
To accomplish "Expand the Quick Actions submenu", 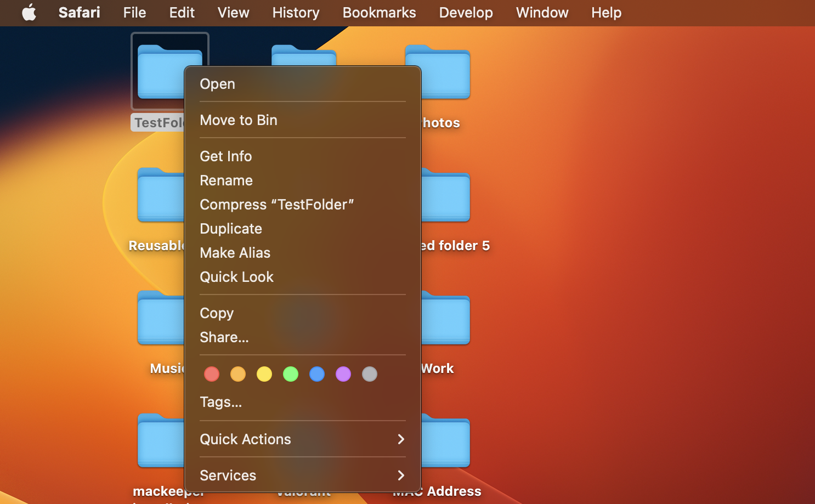I will coord(245,439).
